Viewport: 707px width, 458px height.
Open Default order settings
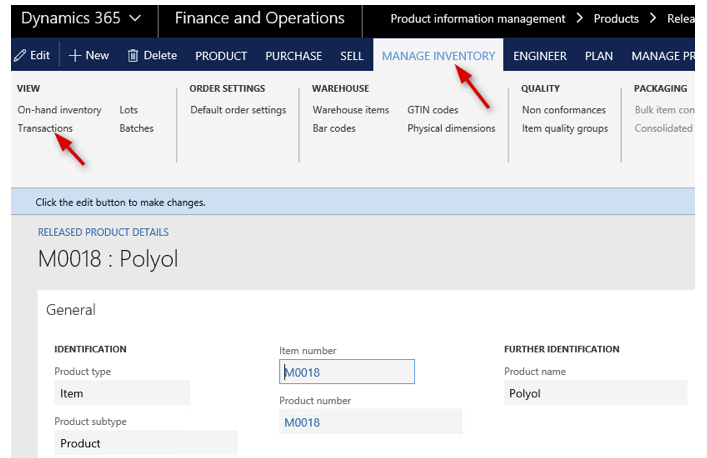238,110
